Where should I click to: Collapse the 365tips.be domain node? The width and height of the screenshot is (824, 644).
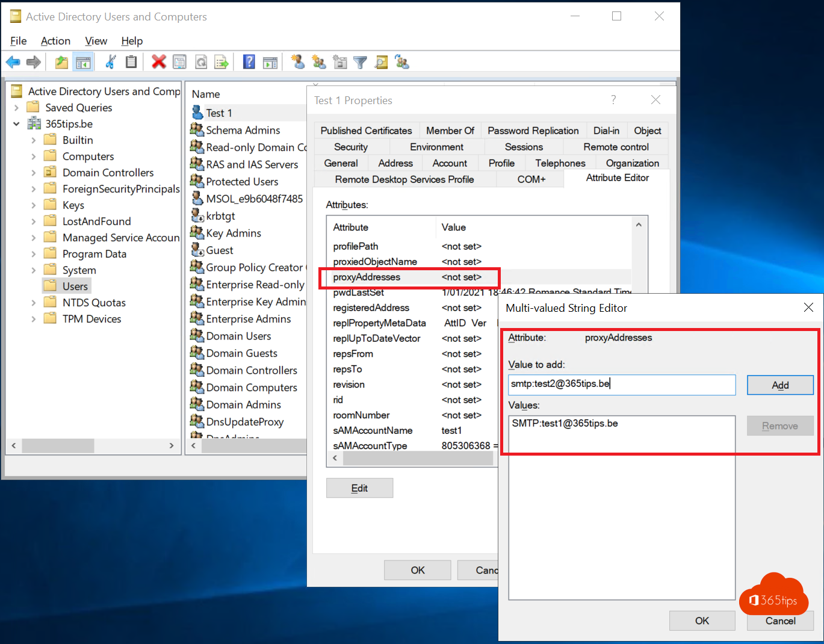click(16, 123)
